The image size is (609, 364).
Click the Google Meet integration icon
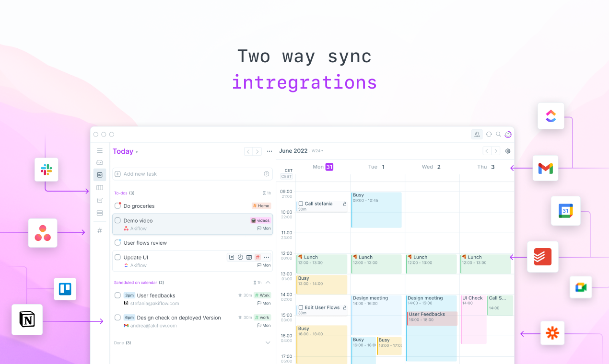pyautogui.click(x=581, y=287)
